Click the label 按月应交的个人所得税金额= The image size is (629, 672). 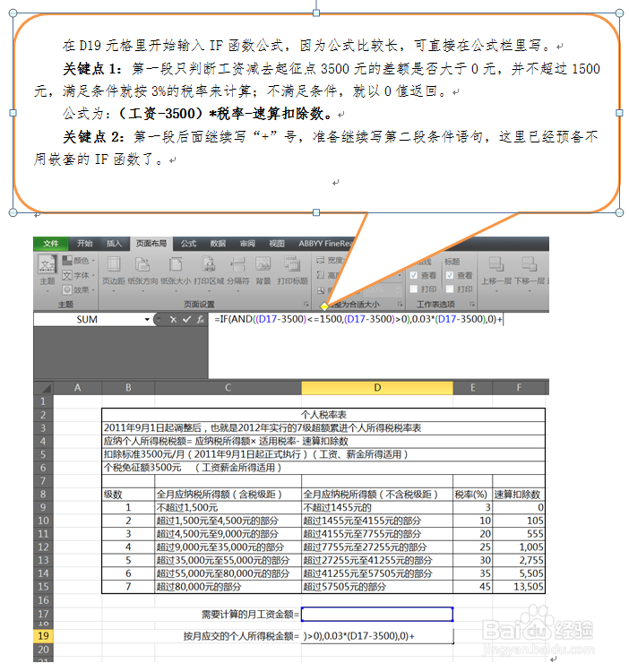tap(241, 636)
